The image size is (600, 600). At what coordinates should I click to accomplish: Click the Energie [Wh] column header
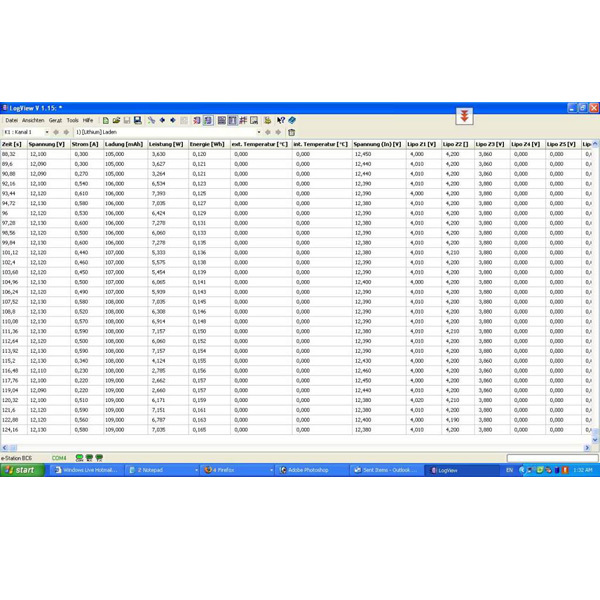coord(209,144)
